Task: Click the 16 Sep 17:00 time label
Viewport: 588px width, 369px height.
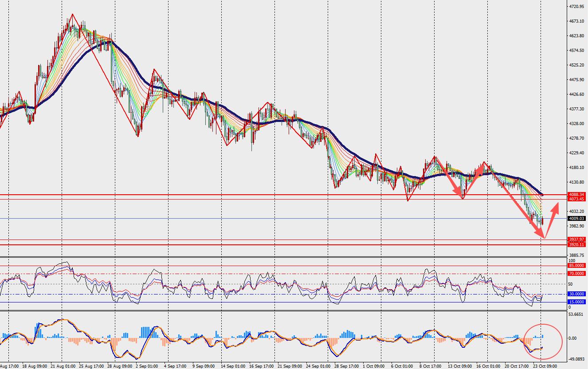Action: (263, 366)
